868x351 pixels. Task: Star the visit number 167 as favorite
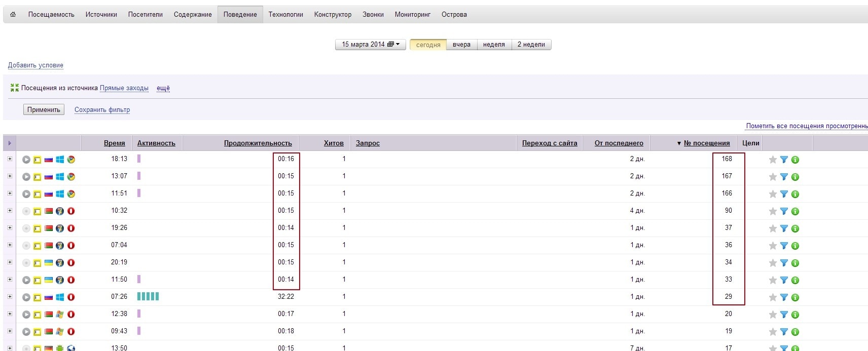[x=773, y=177]
